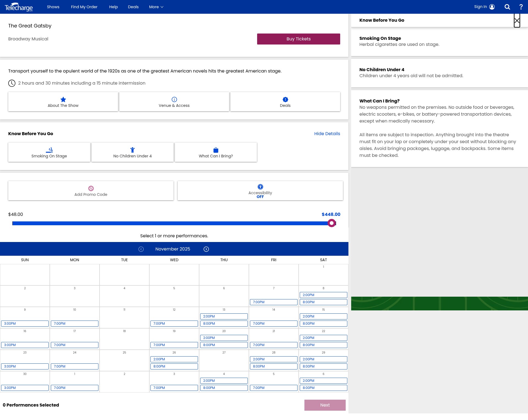
Task: Close the Know Before You Go panel
Action: point(517,21)
